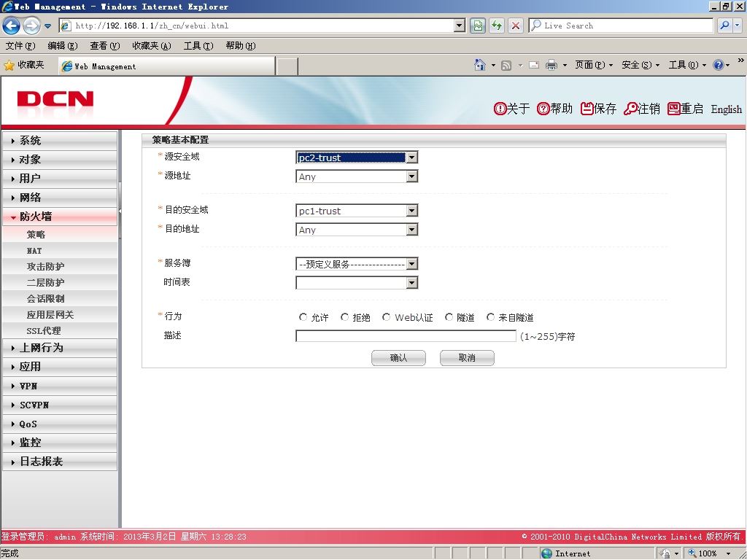The height and width of the screenshot is (560, 747).
Task: Open the 收藏夹(A) menu
Action: tap(152, 46)
